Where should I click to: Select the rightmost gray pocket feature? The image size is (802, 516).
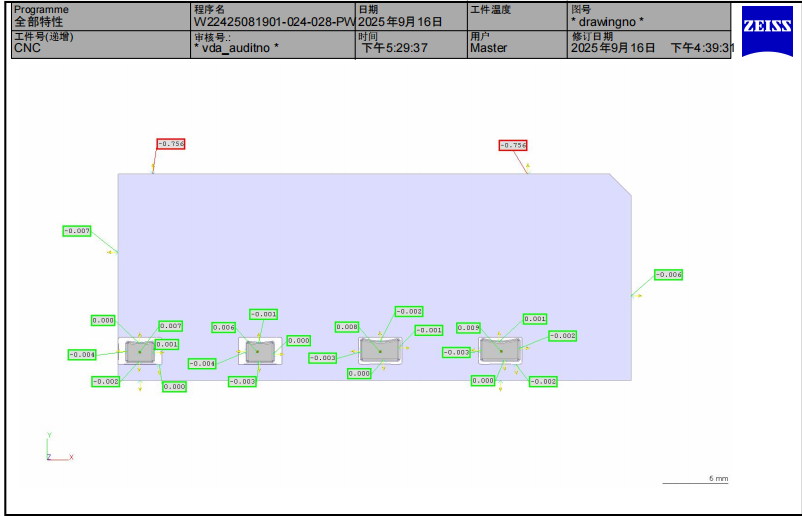click(x=500, y=350)
